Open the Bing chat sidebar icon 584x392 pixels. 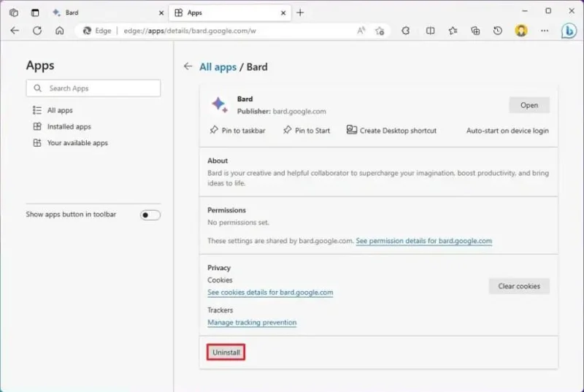point(569,31)
